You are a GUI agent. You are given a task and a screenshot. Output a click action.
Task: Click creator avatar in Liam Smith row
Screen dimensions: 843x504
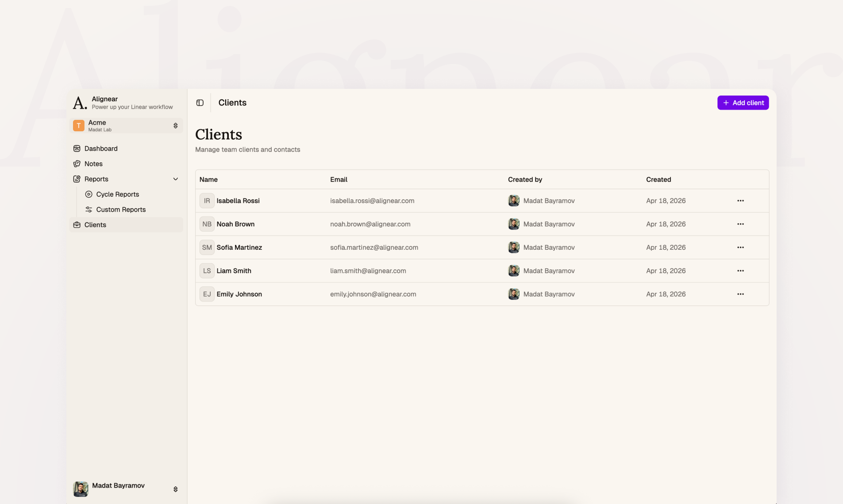pos(514,271)
